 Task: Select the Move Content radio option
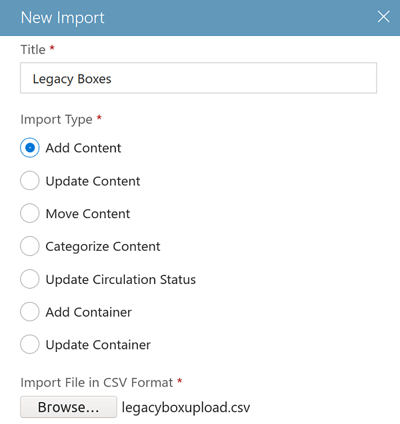[x=30, y=213]
